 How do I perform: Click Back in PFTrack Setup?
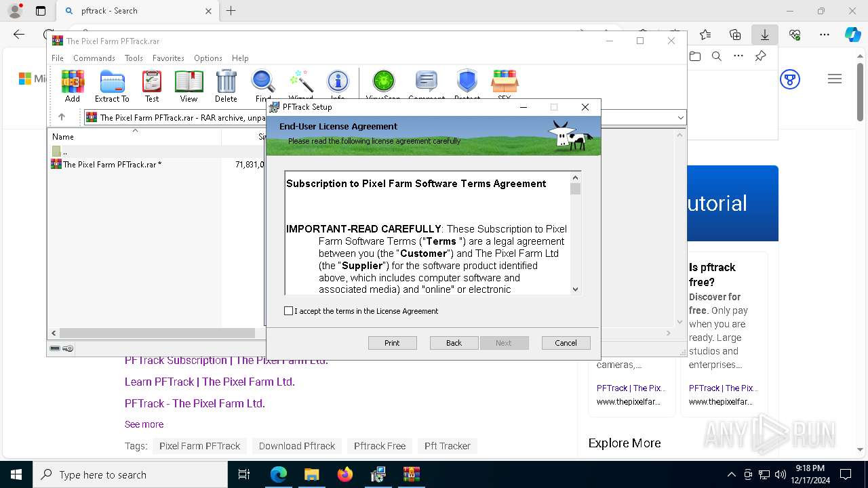pyautogui.click(x=454, y=343)
